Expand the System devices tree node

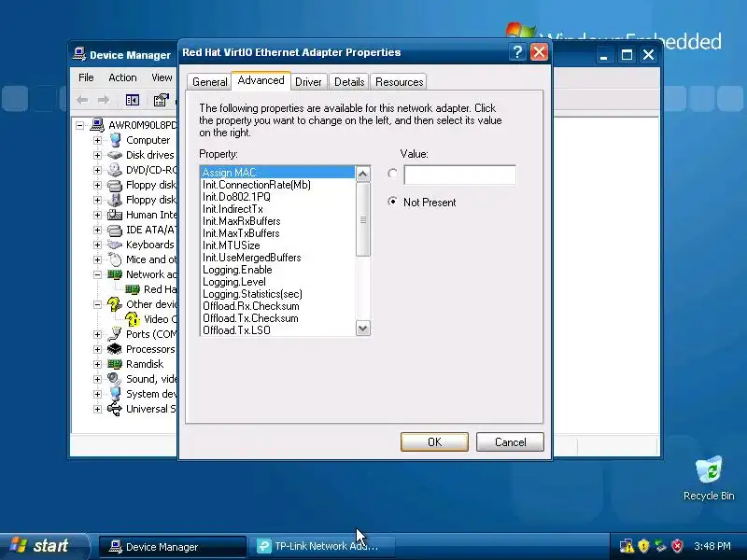(97, 394)
